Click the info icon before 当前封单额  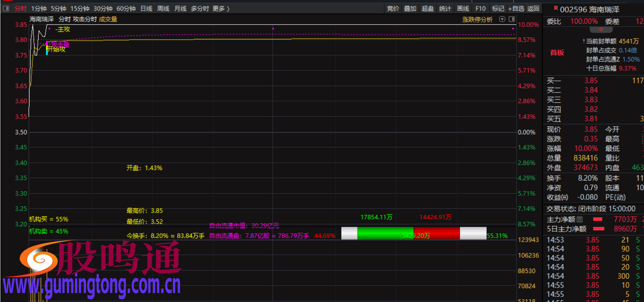click(584, 41)
